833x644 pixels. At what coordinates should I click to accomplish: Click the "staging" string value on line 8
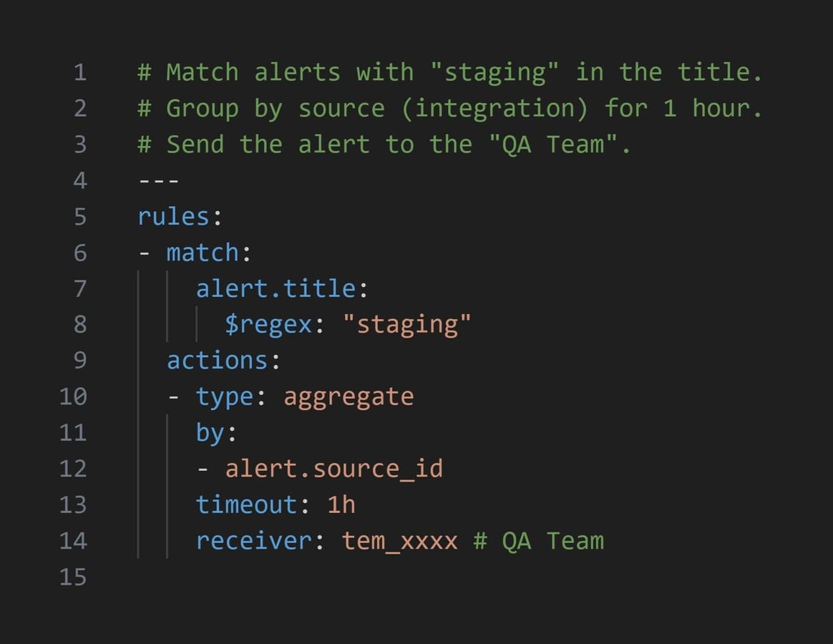(406, 324)
